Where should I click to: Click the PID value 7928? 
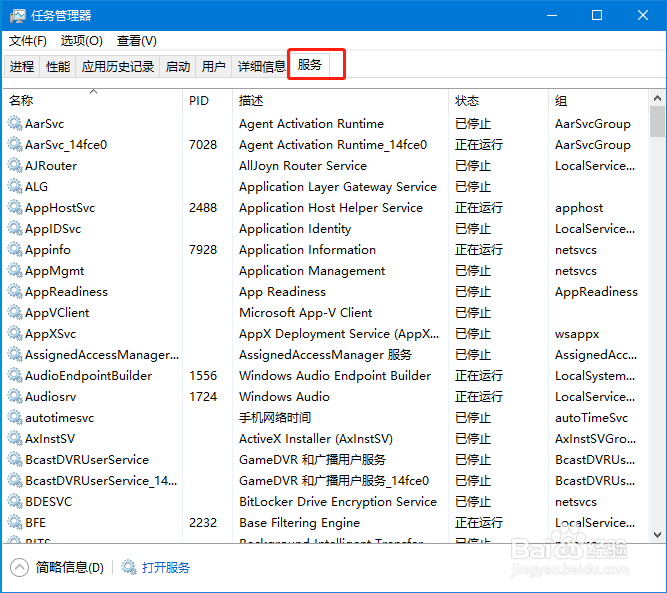click(x=203, y=250)
